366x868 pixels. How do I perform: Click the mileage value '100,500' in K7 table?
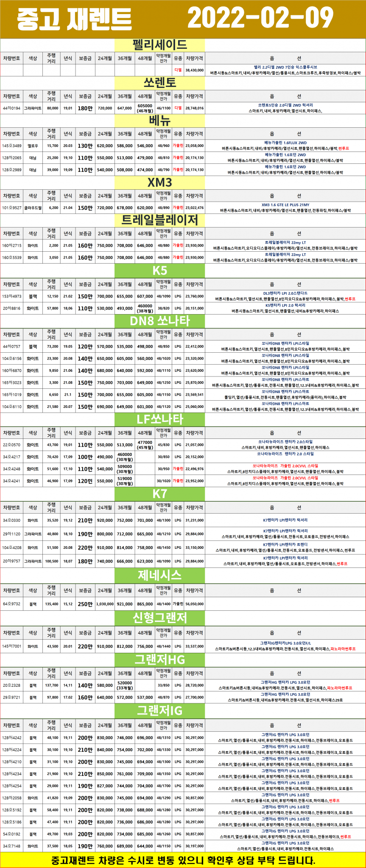point(52,561)
